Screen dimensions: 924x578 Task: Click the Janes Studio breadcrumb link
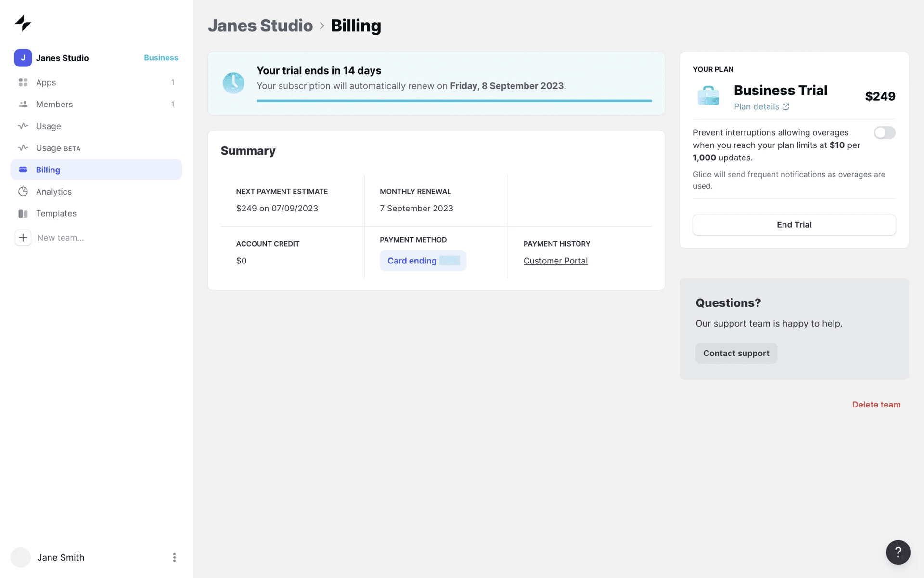[x=260, y=26]
